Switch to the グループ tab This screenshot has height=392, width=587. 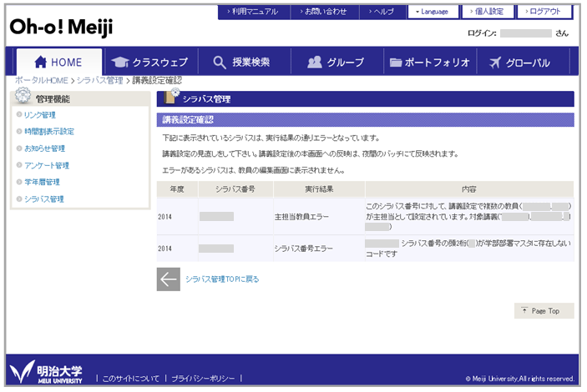[337, 62]
